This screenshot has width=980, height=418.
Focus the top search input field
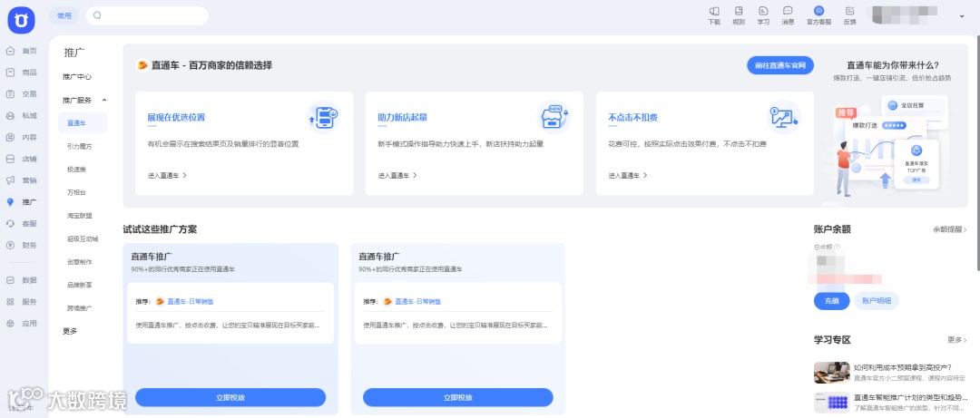point(147,15)
